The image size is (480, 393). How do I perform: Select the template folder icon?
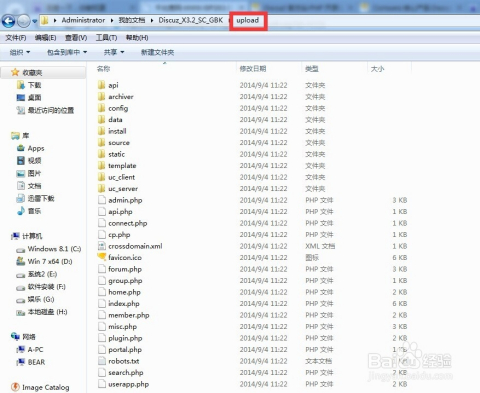(101, 165)
